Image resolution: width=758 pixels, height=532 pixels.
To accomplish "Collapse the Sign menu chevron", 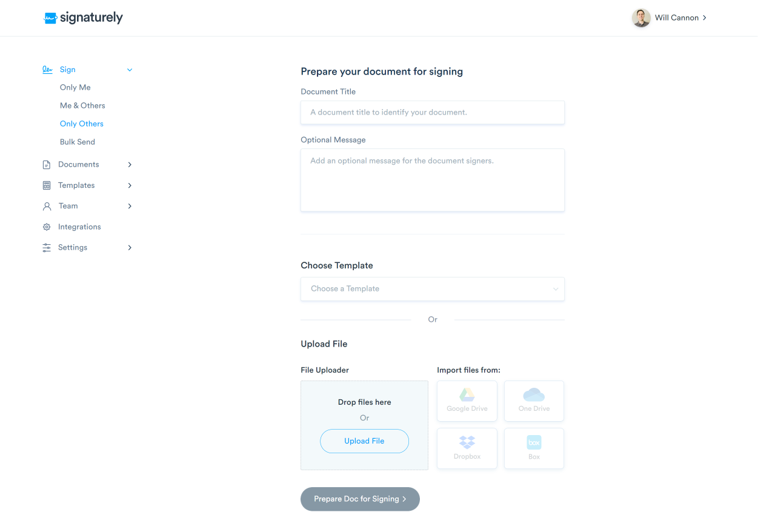I will point(130,70).
